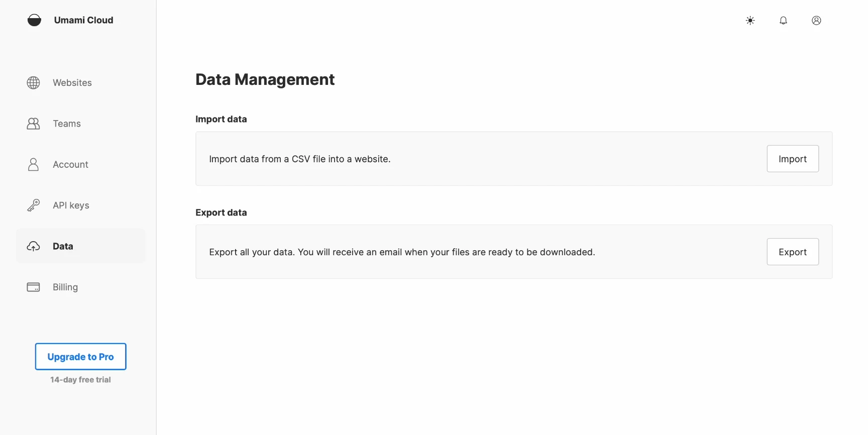Click the Billing credit card icon
Screen dimensions: 868x435
point(33,287)
